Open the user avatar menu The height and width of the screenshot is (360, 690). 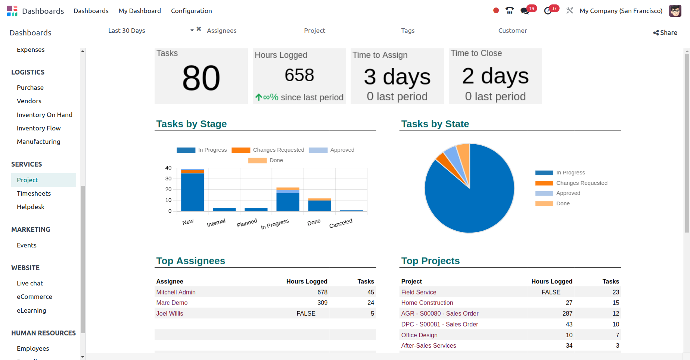(x=675, y=11)
